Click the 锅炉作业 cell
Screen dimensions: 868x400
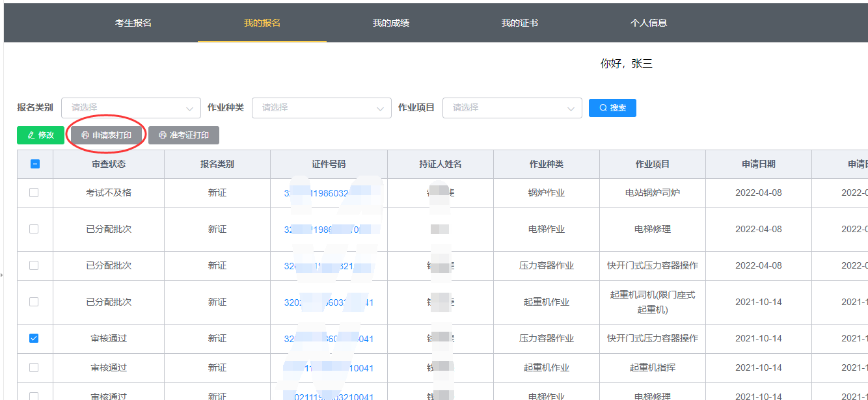(547, 193)
